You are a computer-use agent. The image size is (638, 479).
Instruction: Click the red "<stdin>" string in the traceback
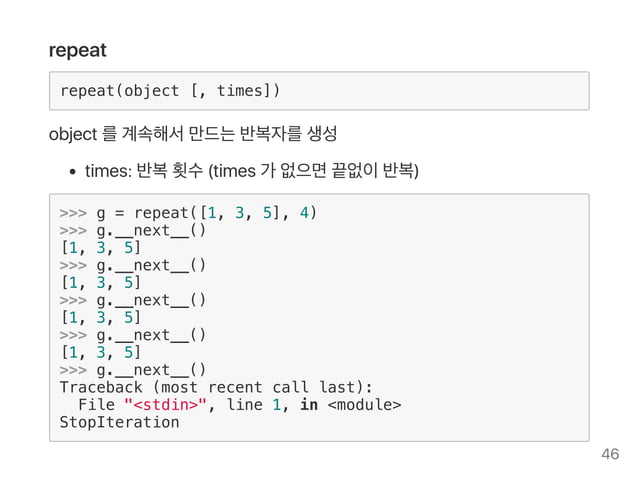[166, 404]
